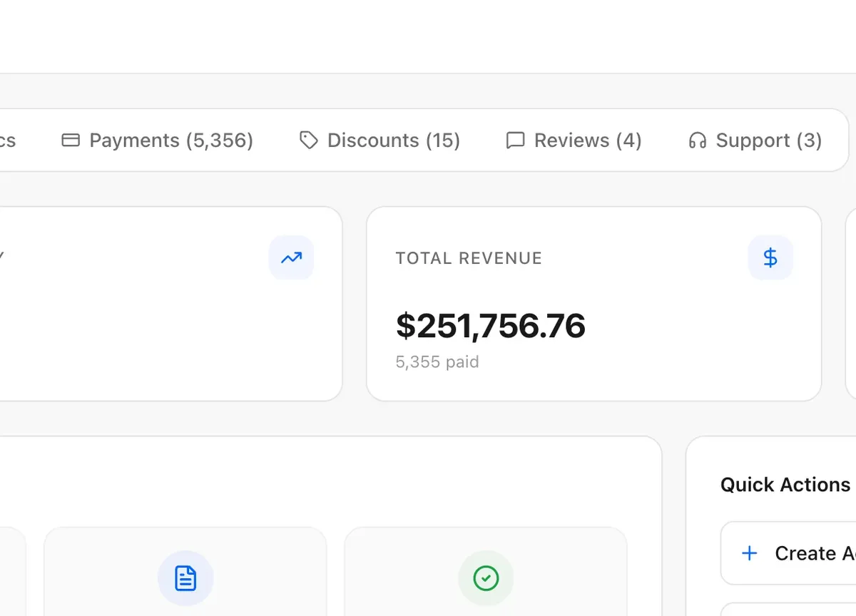
Task: Click the dollar sign icon on Total Revenue
Action: [x=770, y=257]
